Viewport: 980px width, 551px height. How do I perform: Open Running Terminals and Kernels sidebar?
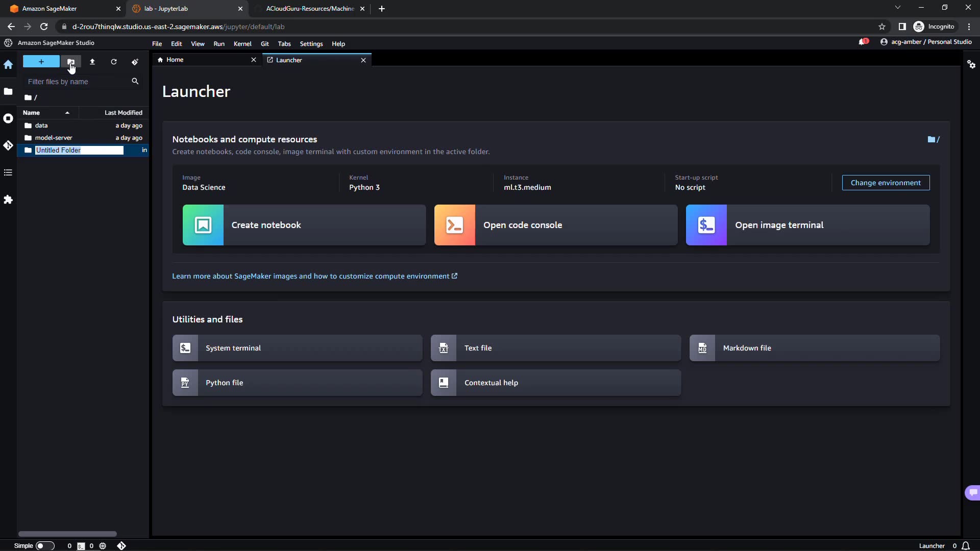tap(8, 118)
